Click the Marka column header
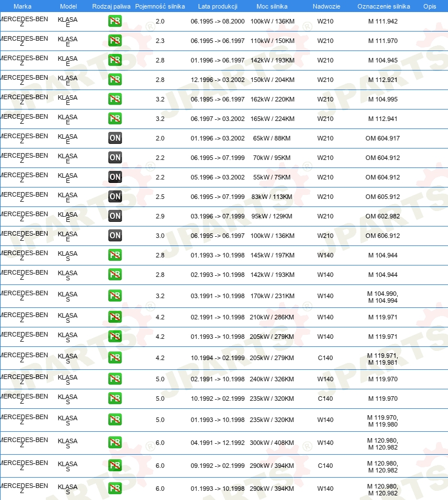 pos(22,6)
